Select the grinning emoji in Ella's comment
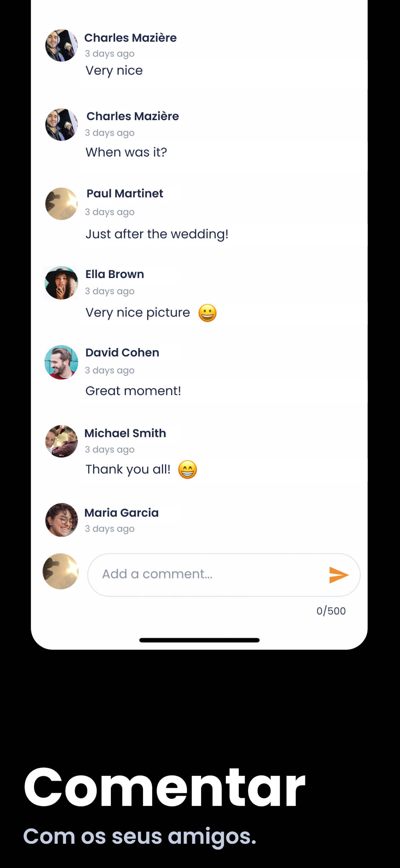Image resolution: width=400 pixels, height=868 pixels. click(207, 313)
